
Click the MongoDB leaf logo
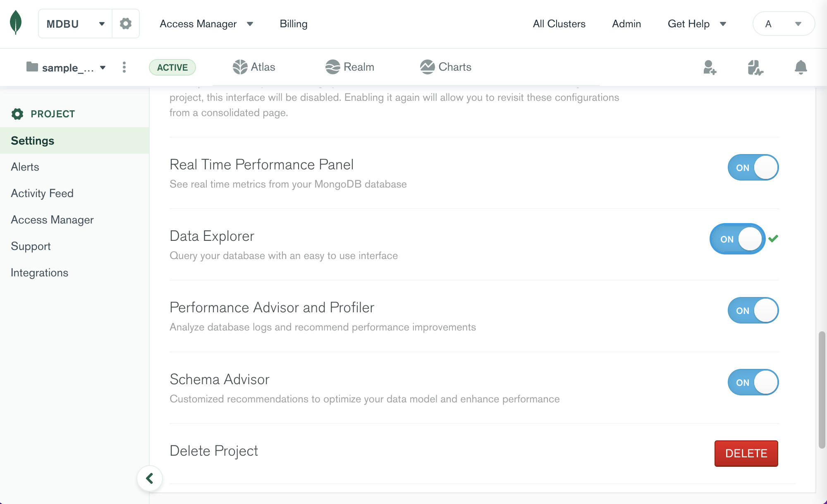point(16,22)
